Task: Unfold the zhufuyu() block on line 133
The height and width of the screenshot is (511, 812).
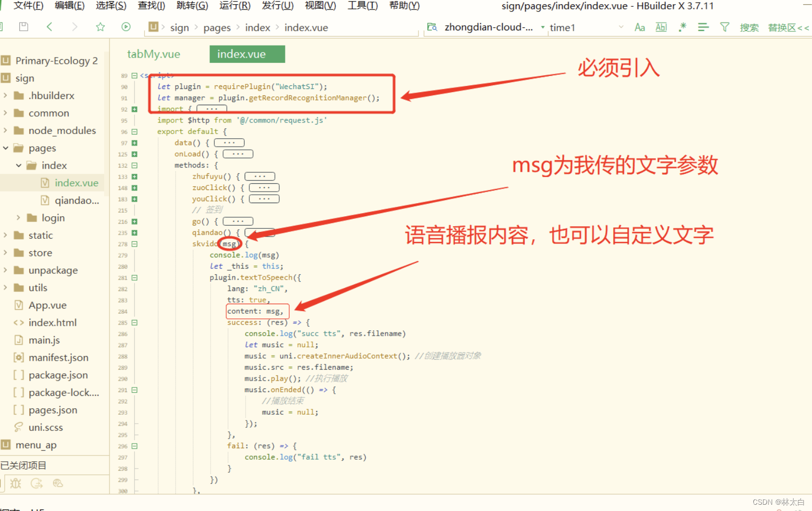Action: pyautogui.click(x=135, y=177)
